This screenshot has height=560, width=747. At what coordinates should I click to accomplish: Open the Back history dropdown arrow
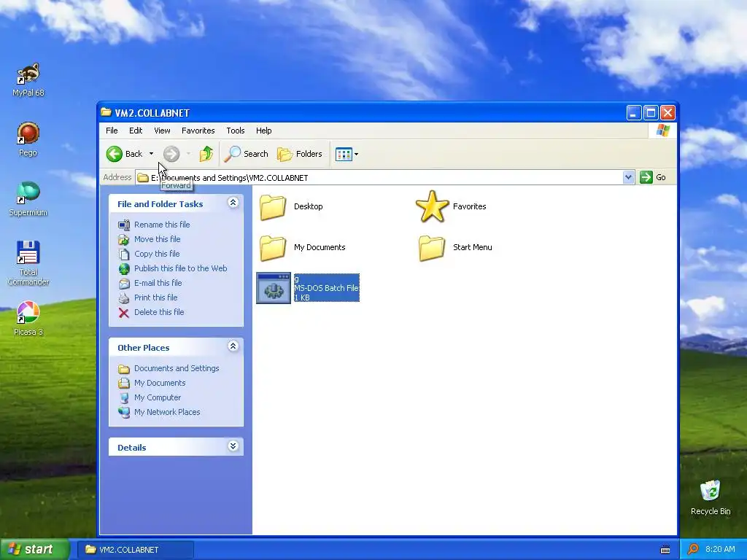coord(151,154)
